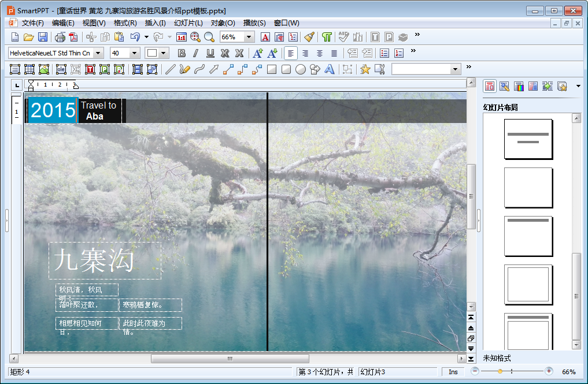Viewport: 588px width, 384px height.
Task: Open the font color dropdown
Action: [x=164, y=53]
